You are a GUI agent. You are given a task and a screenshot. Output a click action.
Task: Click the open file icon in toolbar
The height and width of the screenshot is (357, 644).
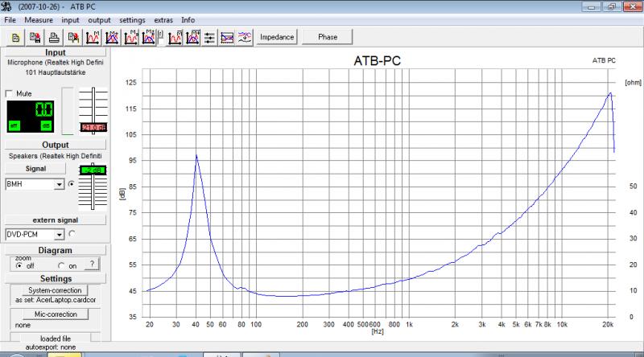[16, 37]
